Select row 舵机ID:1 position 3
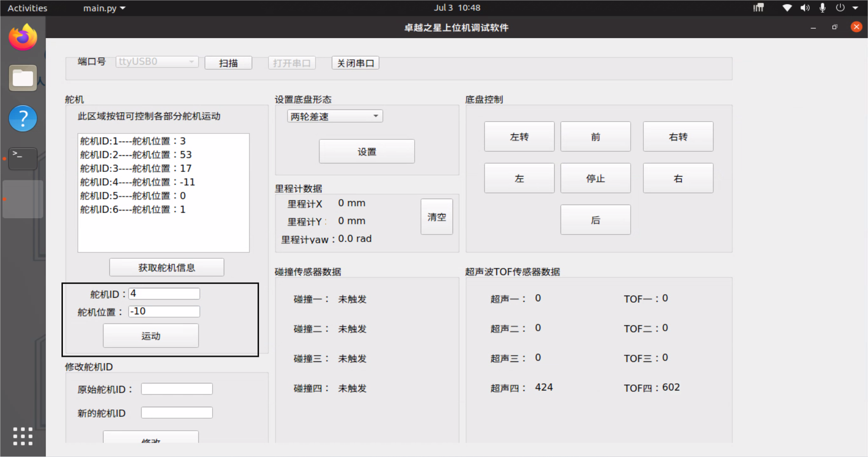 tap(163, 141)
